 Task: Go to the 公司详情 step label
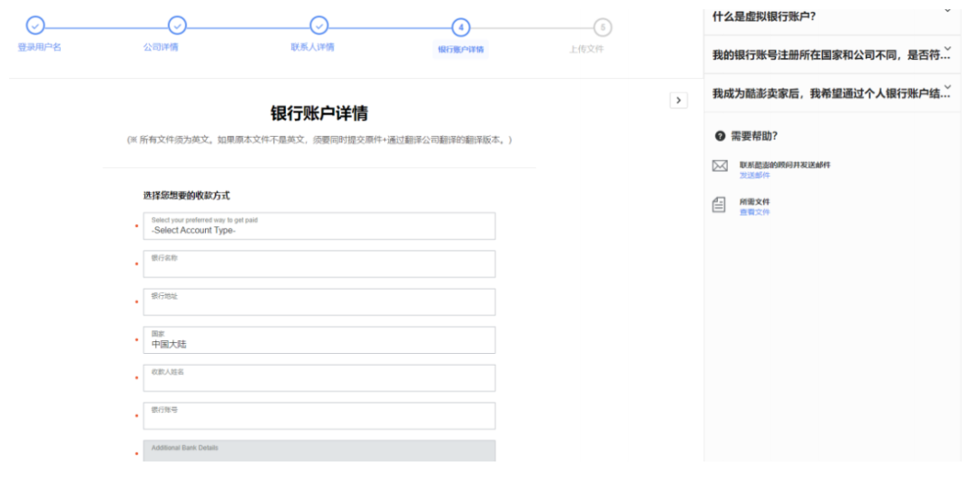pyautogui.click(x=161, y=47)
